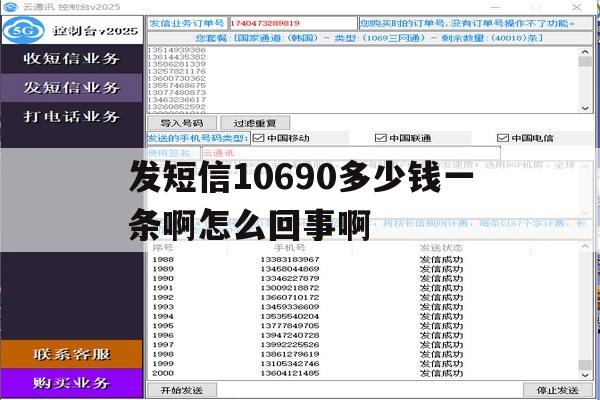Toggle the 中国电信 checkbox
Viewport: 600px width, 400px height.
(502, 138)
